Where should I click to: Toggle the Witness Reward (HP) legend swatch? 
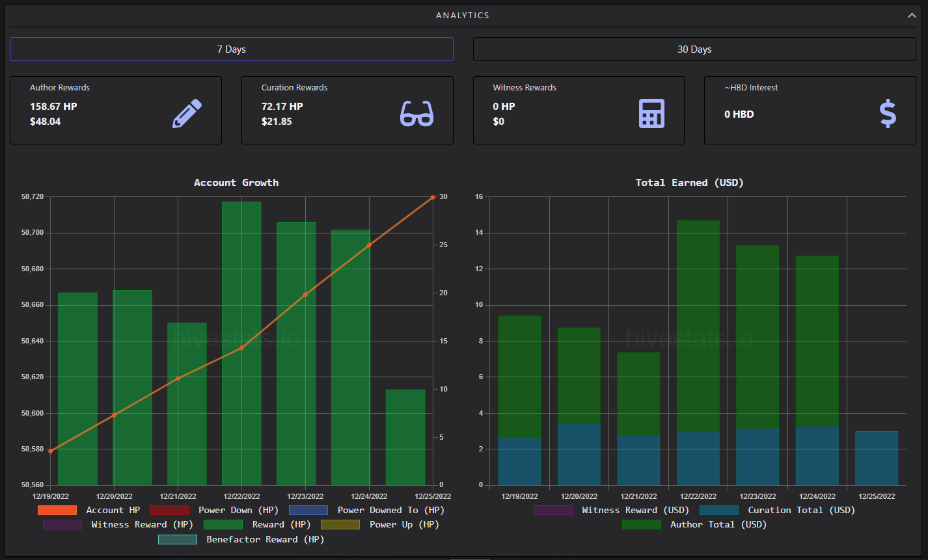tap(62, 524)
